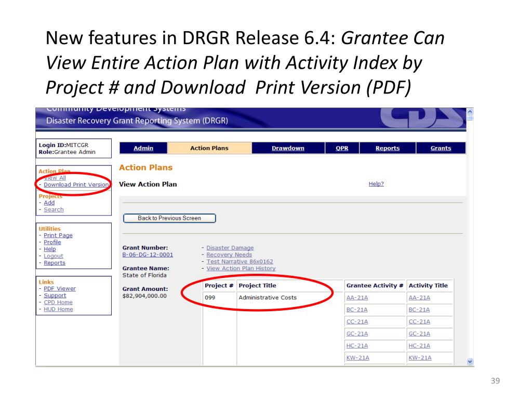This screenshot has width=532, height=399.
Task: Open Test Narrative 86x0162 link
Action: coord(240,261)
